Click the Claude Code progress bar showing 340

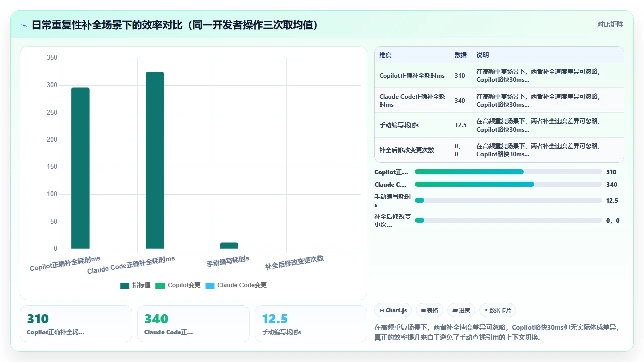[x=508, y=184]
